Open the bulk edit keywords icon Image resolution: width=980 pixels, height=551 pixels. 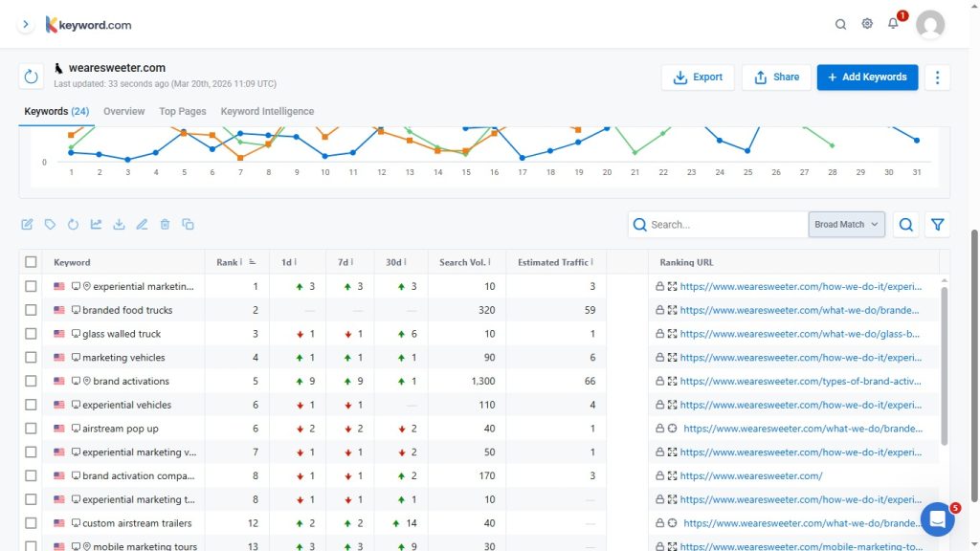(27, 224)
